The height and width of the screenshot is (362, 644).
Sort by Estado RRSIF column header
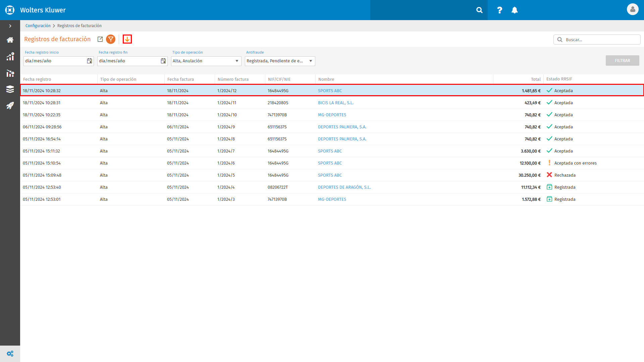(559, 79)
